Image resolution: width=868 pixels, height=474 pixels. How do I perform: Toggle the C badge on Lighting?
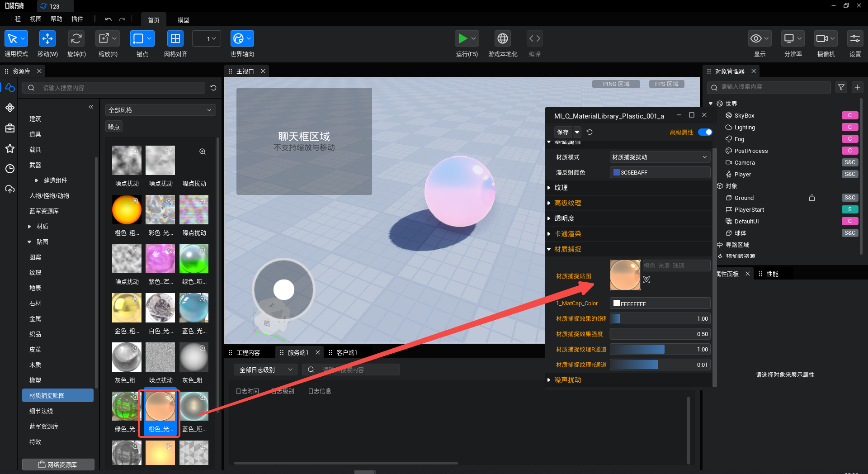pos(850,127)
